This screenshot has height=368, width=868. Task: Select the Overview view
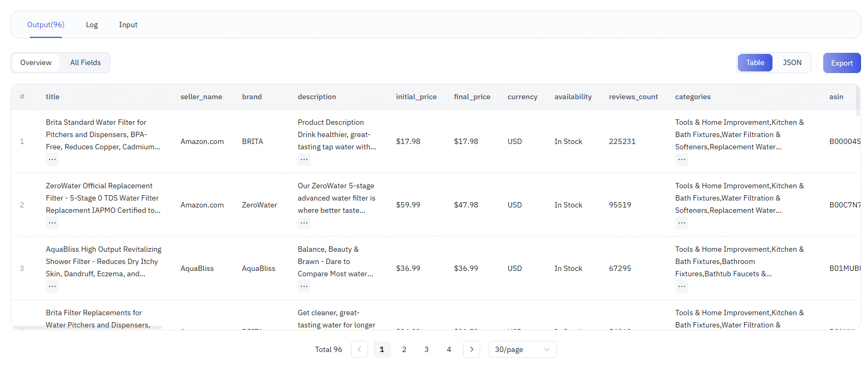tap(36, 62)
